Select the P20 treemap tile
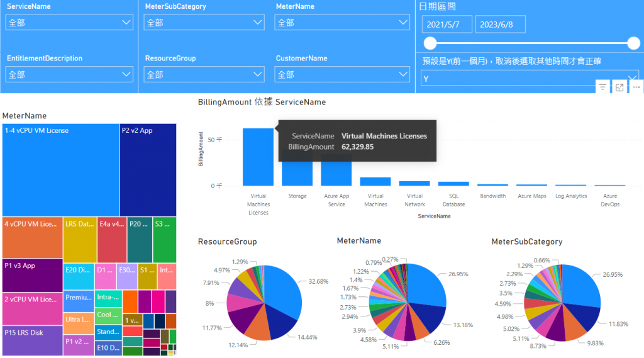644x358 pixels. pos(140,240)
